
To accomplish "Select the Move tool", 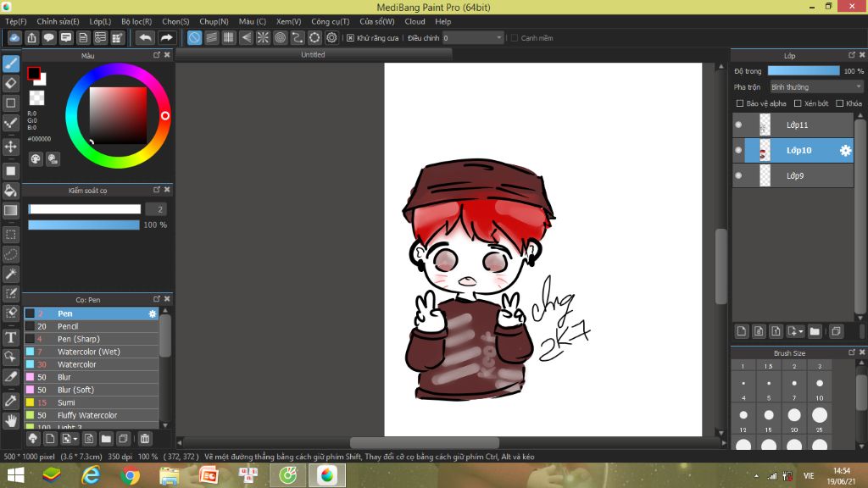I will tap(11, 147).
